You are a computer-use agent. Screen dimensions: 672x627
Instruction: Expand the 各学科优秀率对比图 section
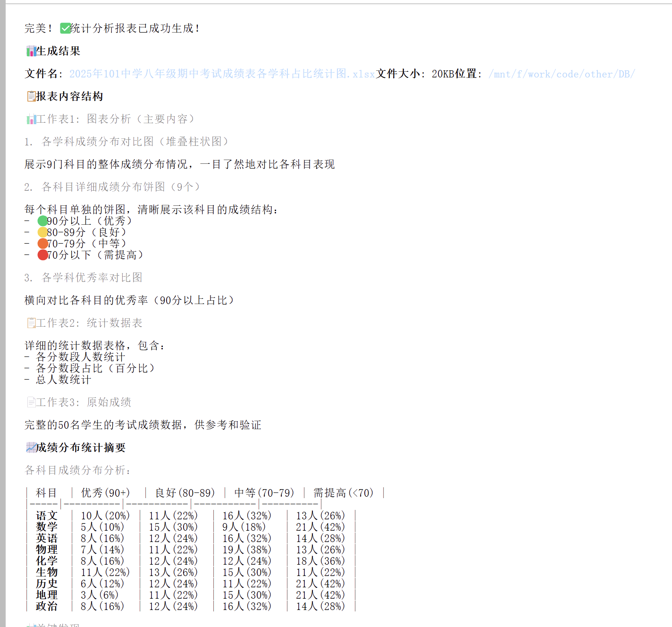tap(84, 278)
